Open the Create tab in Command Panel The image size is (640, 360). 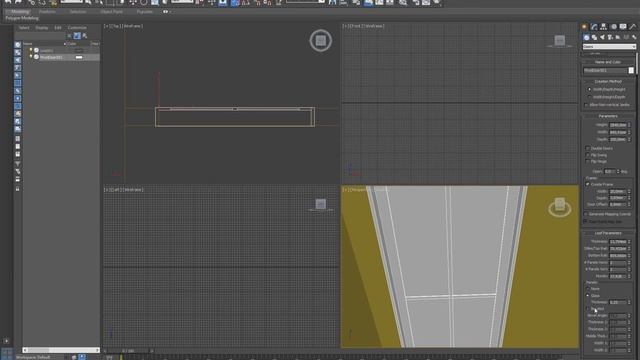coord(584,27)
